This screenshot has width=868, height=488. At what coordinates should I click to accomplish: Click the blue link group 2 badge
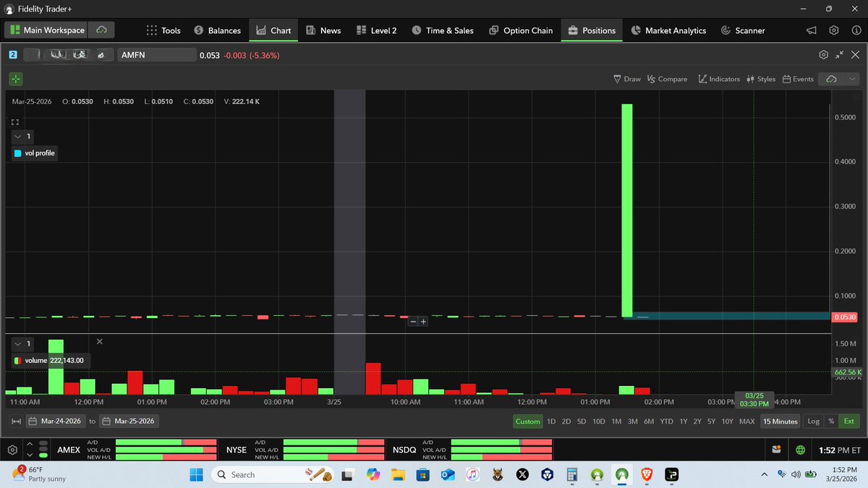tap(13, 55)
